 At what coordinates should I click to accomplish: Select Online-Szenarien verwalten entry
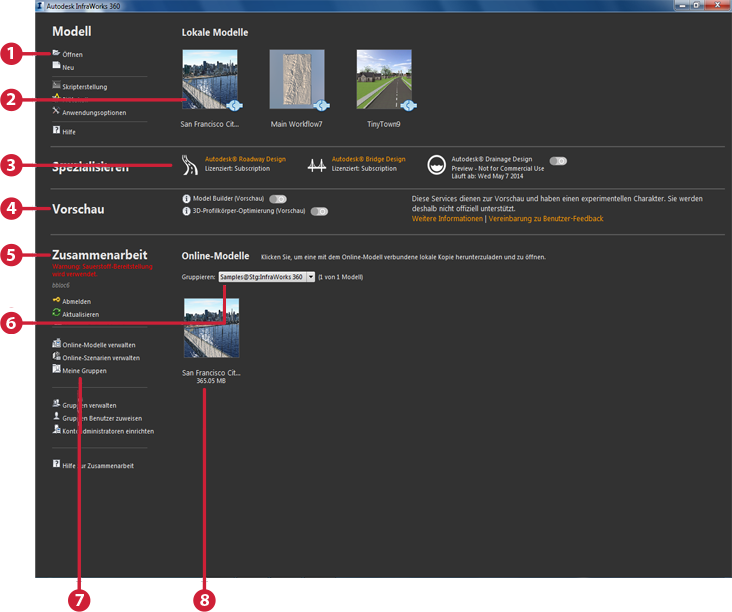(101, 358)
